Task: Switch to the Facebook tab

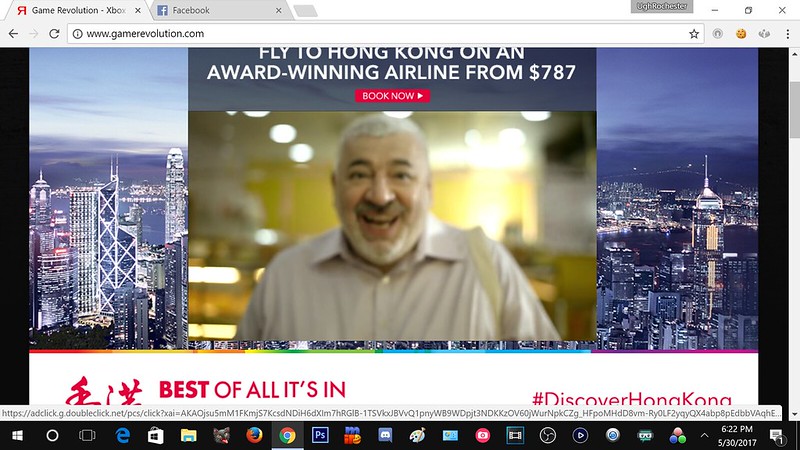Action: pos(219,10)
